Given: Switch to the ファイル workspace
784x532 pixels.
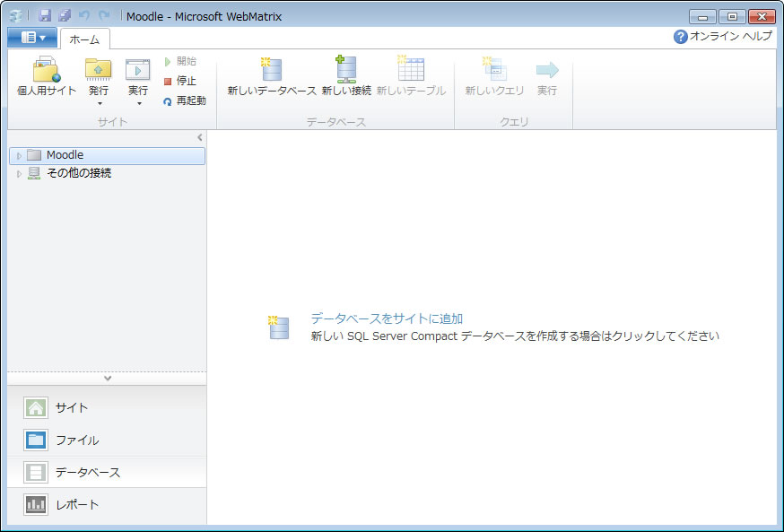Looking at the screenshot, I should click(x=76, y=440).
